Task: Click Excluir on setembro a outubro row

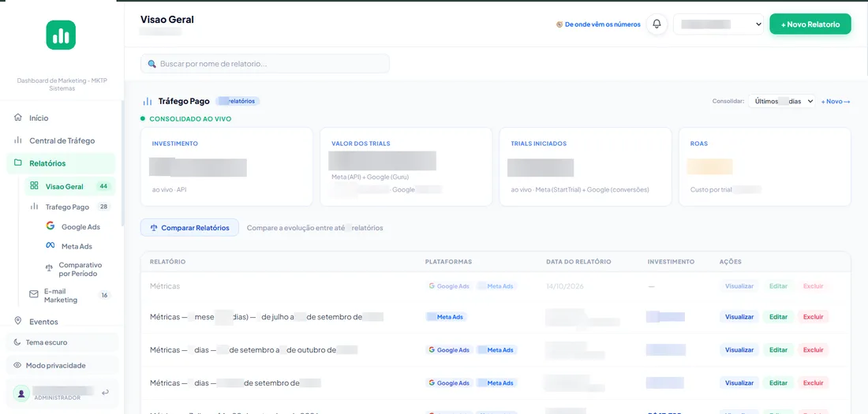Action: (814, 350)
